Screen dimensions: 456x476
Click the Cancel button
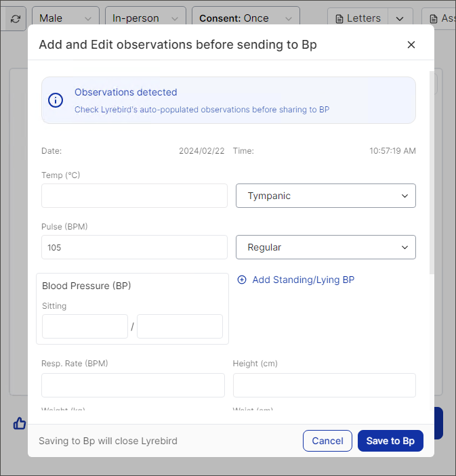point(327,441)
